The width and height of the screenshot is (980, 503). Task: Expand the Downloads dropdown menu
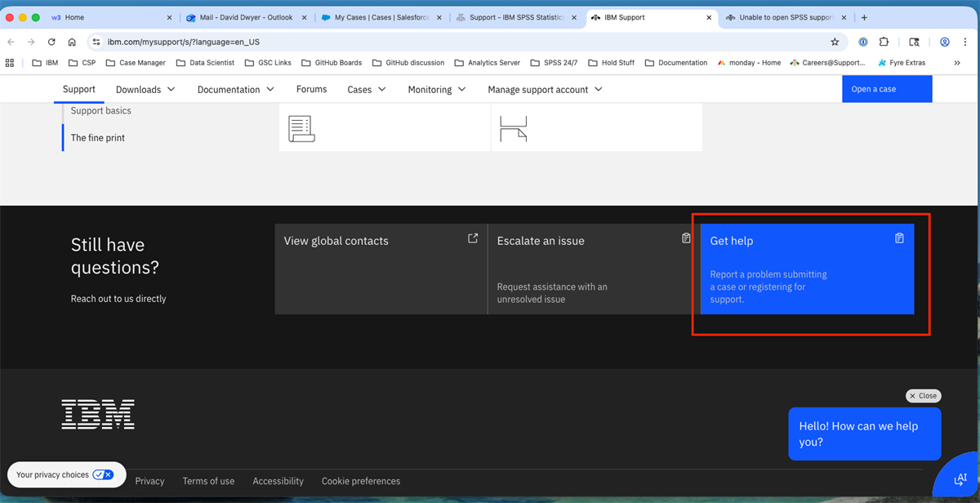point(145,90)
